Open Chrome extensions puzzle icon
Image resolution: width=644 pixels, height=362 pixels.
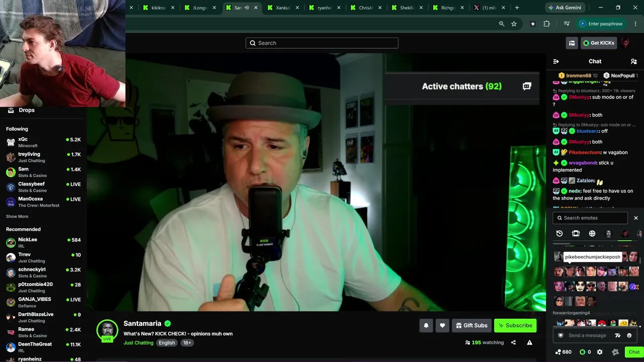pyautogui.click(x=547, y=24)
